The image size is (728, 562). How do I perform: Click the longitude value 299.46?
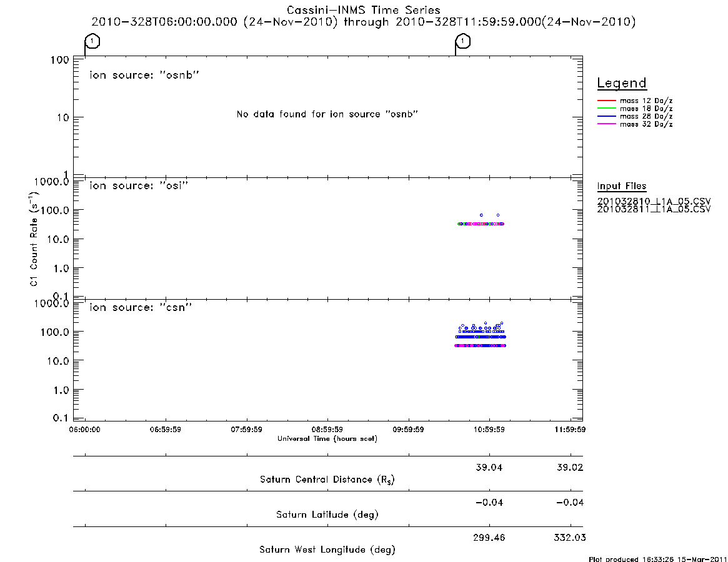pyautogui.click(x=489, y=538)
